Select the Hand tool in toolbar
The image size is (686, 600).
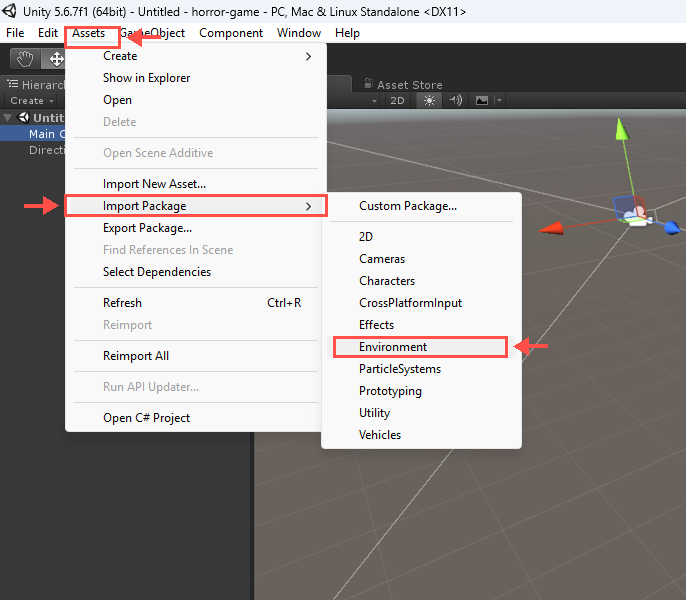pyautogui.click(x=25, y=59)
